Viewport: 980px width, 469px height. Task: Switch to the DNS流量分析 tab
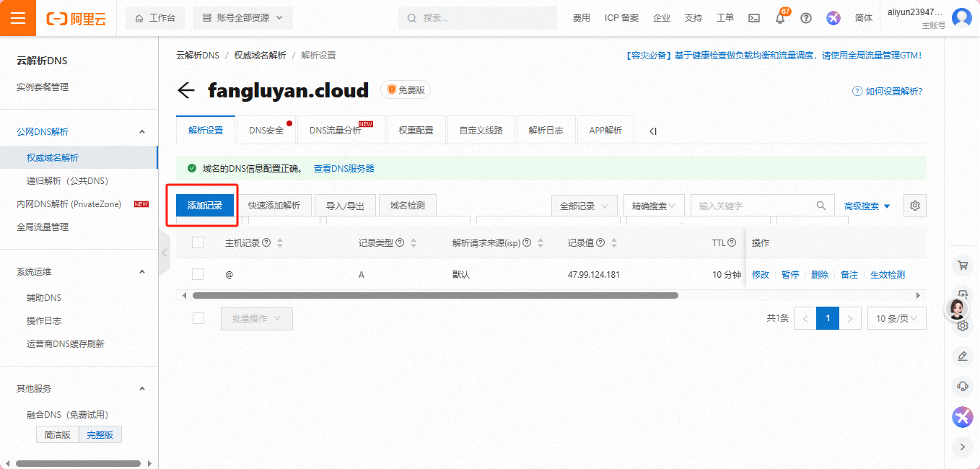(341, 131)
